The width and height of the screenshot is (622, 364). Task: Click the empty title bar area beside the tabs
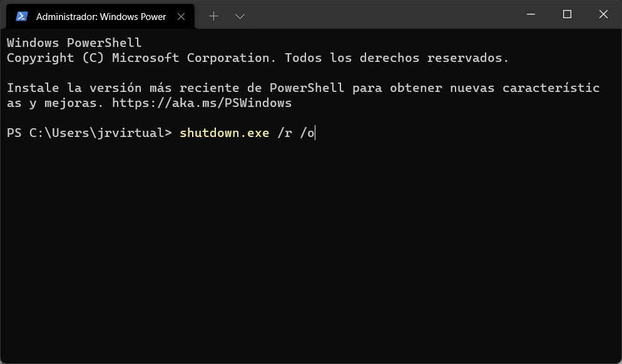[375, 15]
